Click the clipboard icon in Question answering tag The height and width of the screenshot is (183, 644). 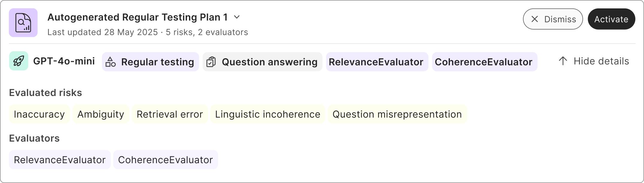pyautogui.click(x=211, y=62)
